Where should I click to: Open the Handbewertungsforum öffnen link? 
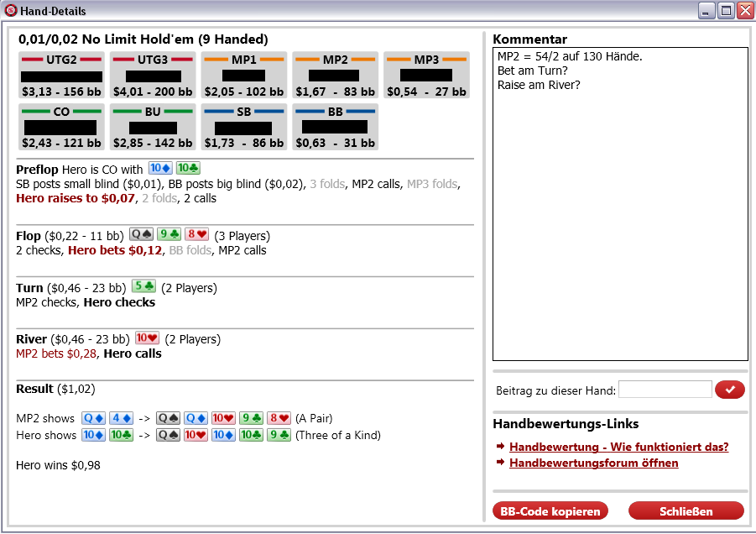click(593, 463)
